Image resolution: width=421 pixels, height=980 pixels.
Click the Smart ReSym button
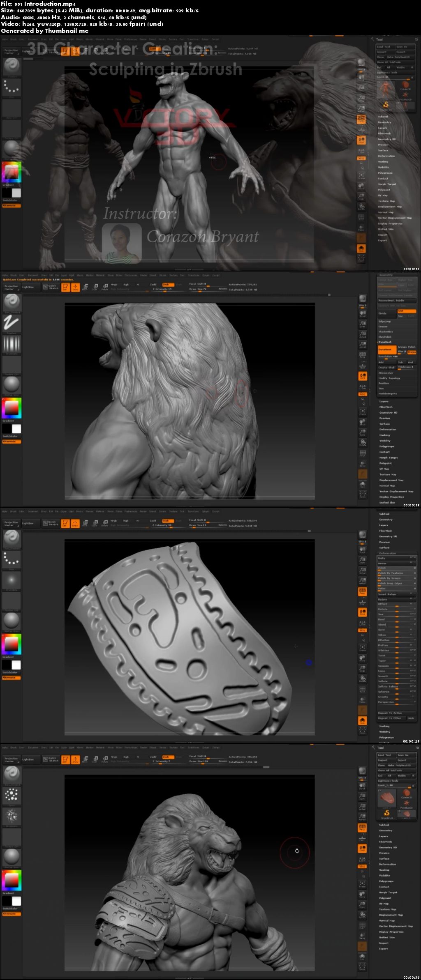(x=397, y=594)
